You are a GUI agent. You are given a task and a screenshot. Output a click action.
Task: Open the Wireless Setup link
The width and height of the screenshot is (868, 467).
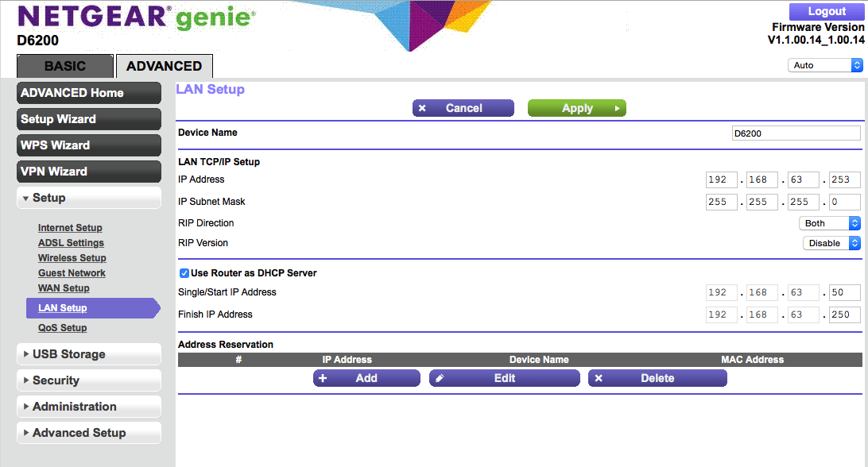[x=72, y=258]
